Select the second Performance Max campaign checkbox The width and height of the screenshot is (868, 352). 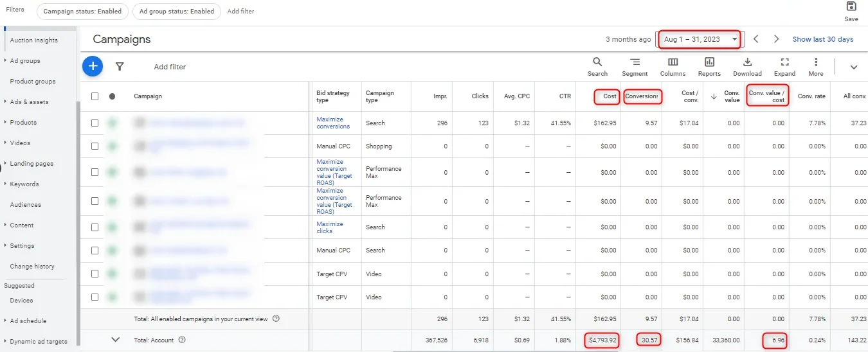point(95,201)
